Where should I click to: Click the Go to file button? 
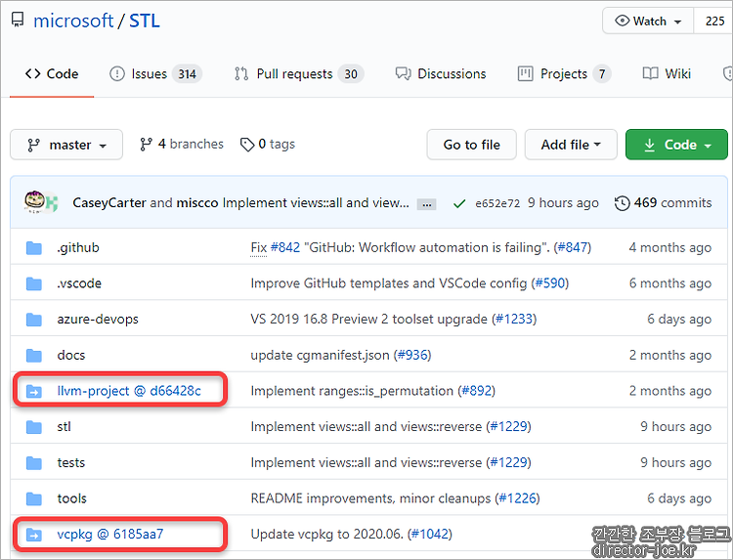[472, 145]
